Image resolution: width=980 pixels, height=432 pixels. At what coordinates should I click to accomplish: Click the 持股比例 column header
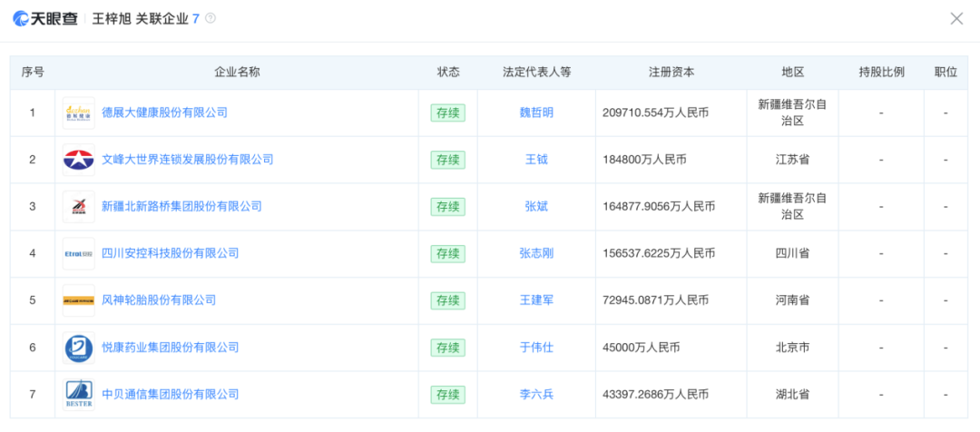(x=881, y=73)
